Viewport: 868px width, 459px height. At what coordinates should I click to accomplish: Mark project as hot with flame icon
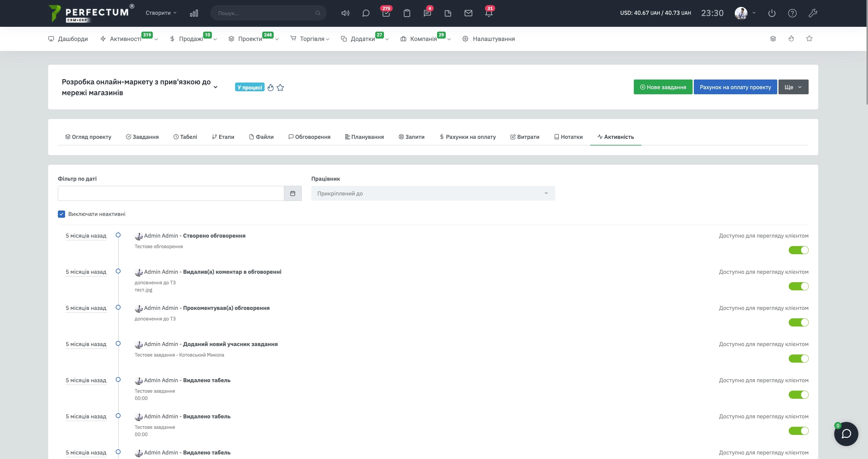point(271,88)
